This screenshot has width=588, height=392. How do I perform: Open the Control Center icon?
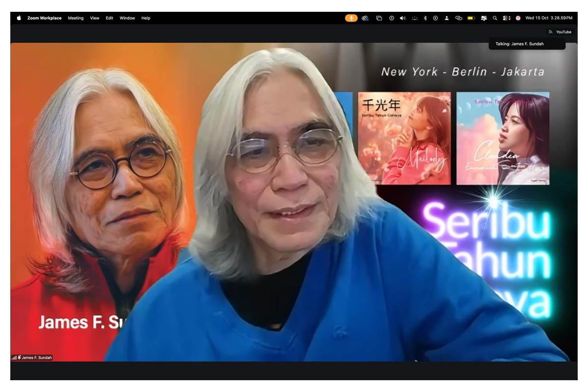click(x=506, y=18)
